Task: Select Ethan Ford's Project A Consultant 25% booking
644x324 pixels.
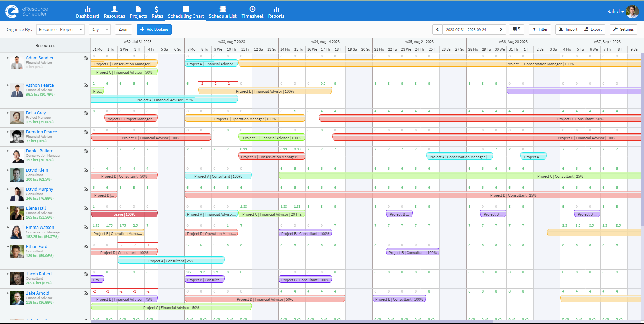Action: coord(171,261)
